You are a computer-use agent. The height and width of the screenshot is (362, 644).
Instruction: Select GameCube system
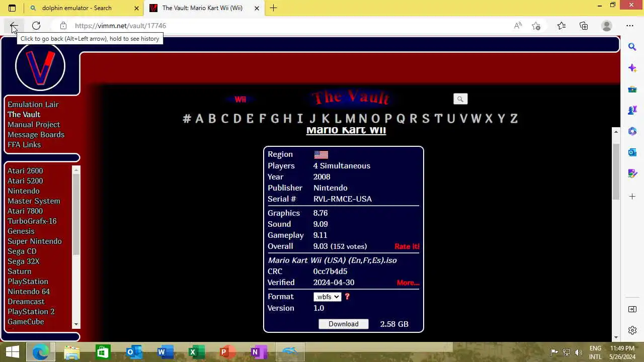point(26,322)
